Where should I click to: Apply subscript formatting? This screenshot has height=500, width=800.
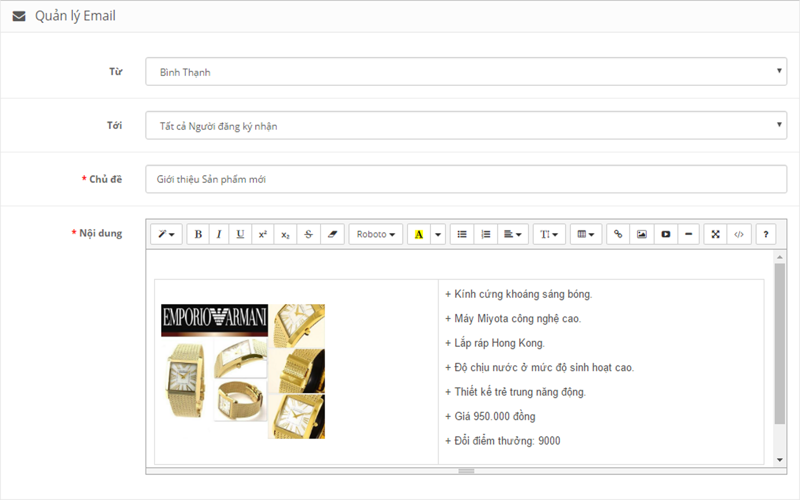tap(285, 234)
